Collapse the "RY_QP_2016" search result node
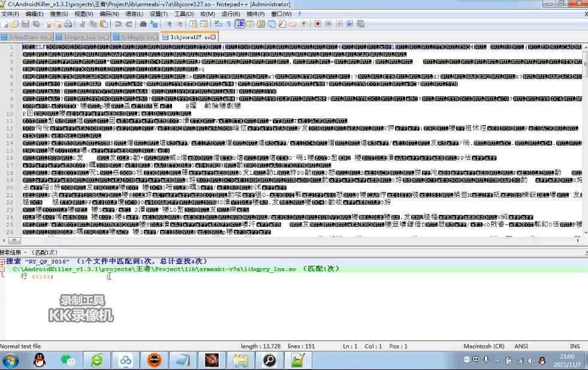Screen dimensions: 588x370 point(3,261)
